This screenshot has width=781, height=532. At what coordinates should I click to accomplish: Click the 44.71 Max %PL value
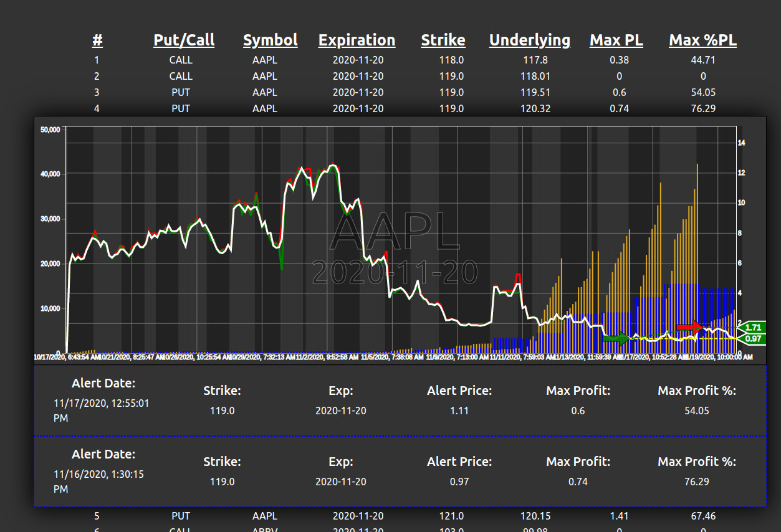pos(703,60)
